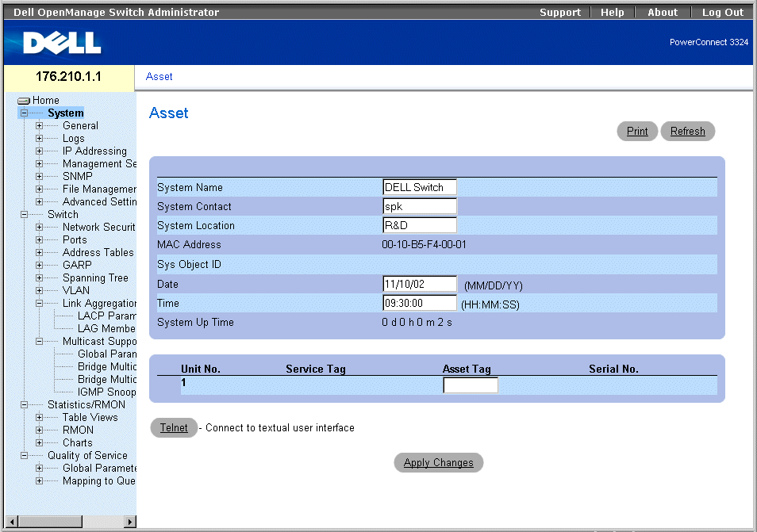Image resolution: width=757 pixels, height=532 pixels.
Task: Select LACP Parameters in the tree
Action: click(x=106, y=316)
